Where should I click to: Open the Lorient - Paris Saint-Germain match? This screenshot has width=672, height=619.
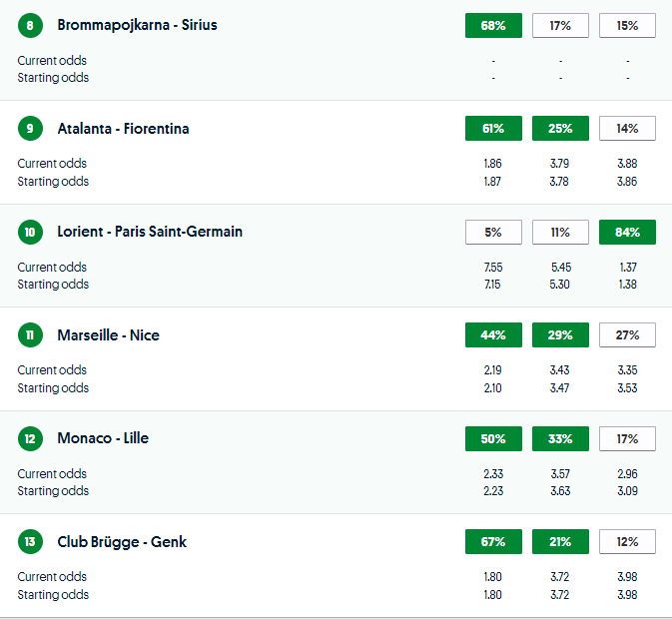click(150, 233)
